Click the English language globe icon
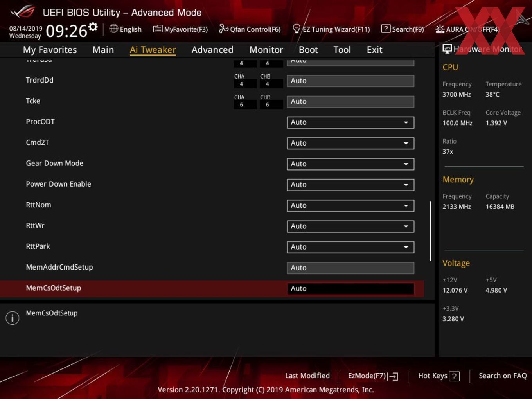Image resolution: width=532 pixels, height=399 pixels. (x=113, y=29)
